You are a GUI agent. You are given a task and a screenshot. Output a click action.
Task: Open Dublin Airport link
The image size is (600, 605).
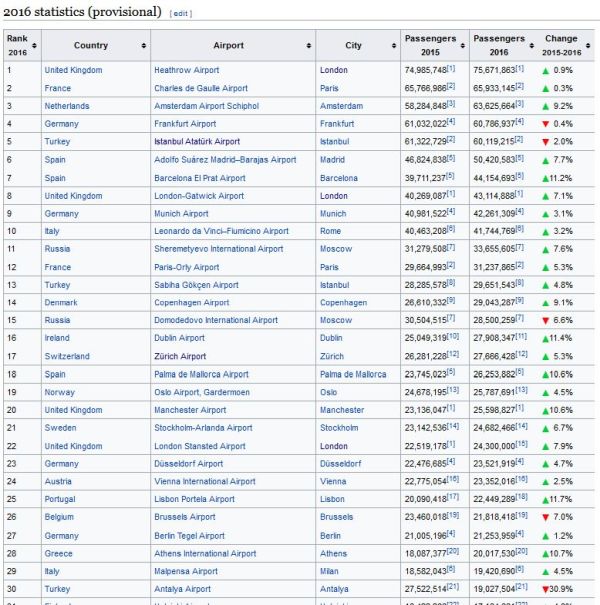pos(179,338)
